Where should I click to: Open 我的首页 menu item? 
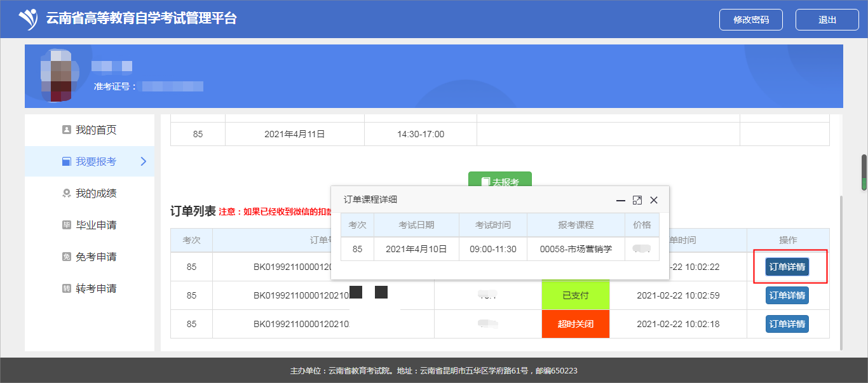click(x=96, y=130)
